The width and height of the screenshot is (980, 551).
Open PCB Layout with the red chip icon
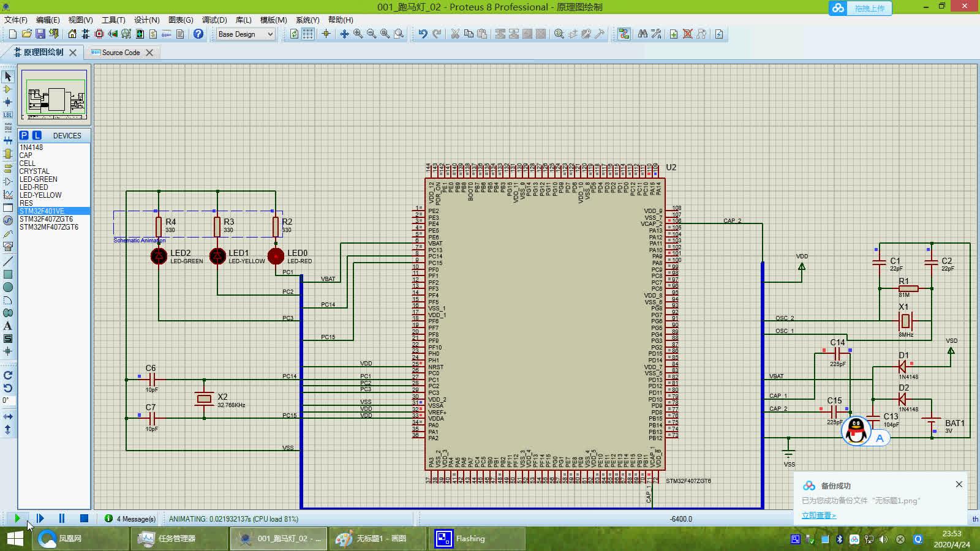99,34
